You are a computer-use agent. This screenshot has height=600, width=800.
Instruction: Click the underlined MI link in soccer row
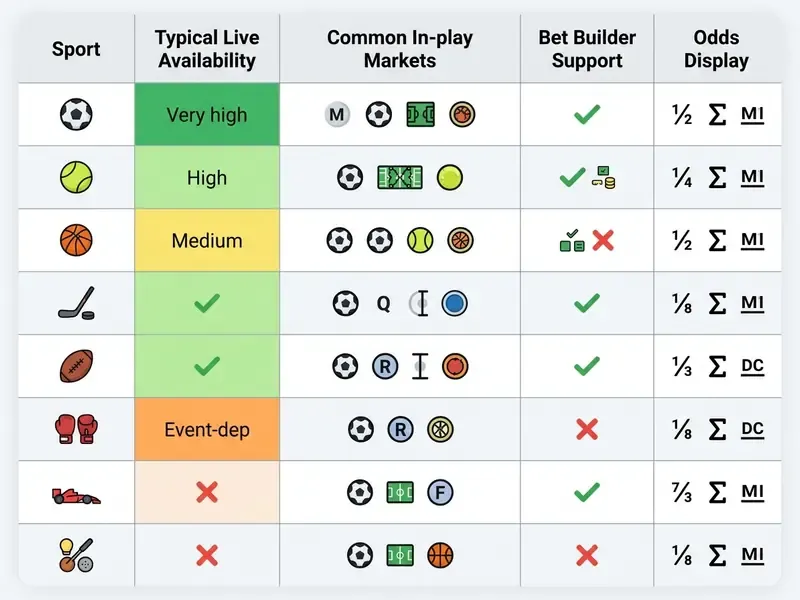[753, 114]
